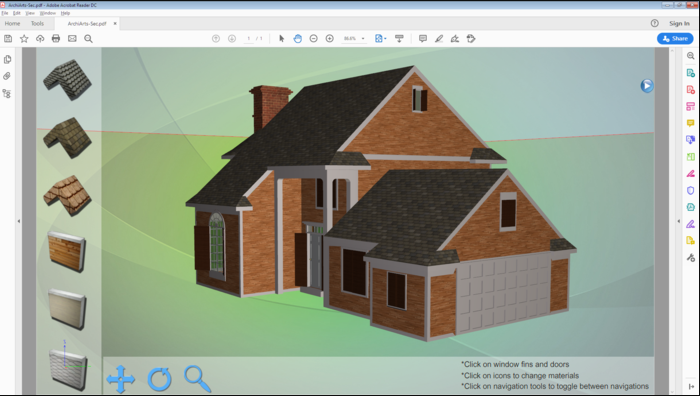The height and width of the screenshot is (396, 700).
Task: Click the upload to cloud icon
Action: pyautogui.click(x=40, y=39)
